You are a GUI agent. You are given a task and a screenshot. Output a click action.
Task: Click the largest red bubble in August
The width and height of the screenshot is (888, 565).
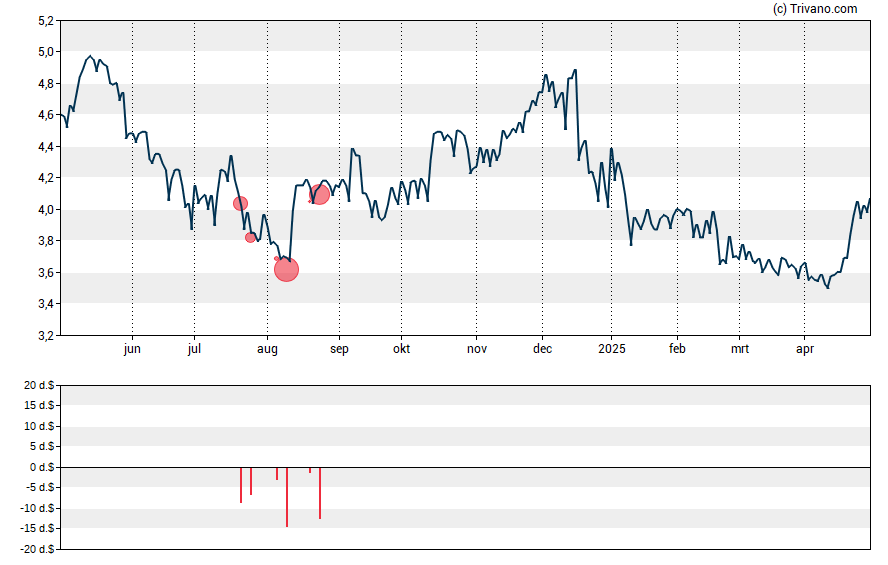tap(286, 269)
